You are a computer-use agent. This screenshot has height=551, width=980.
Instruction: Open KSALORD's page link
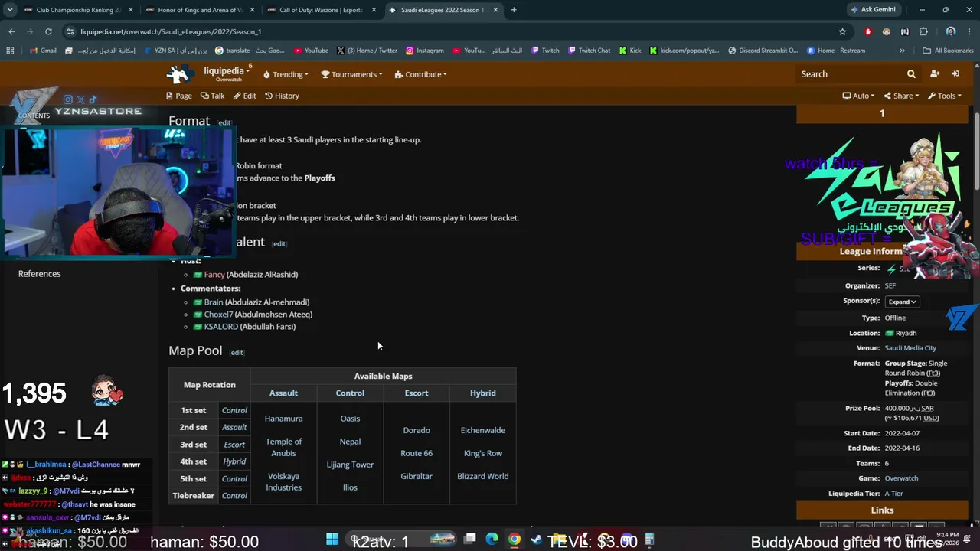click(221, 326)
